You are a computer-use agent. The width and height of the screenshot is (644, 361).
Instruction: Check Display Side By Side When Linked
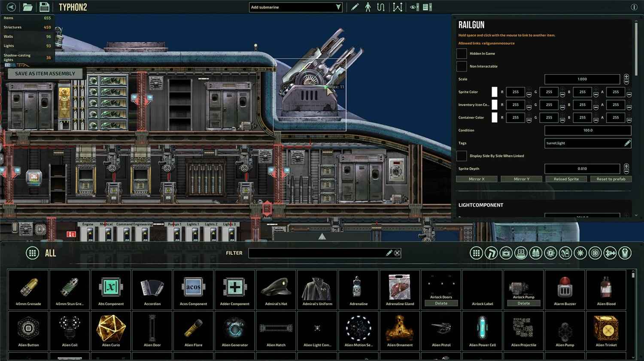tap(462, 156)
